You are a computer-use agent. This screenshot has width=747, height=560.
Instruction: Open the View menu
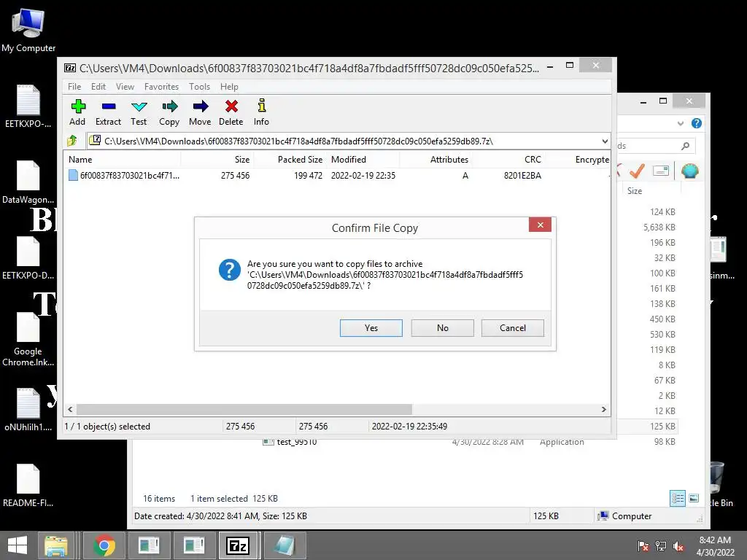[125, 87]
